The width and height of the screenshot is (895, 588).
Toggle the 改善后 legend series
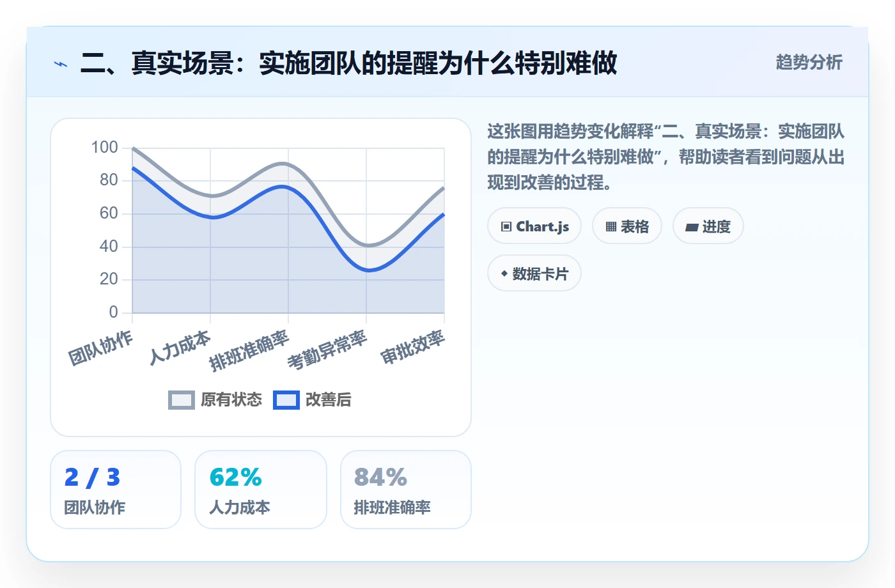313,400
